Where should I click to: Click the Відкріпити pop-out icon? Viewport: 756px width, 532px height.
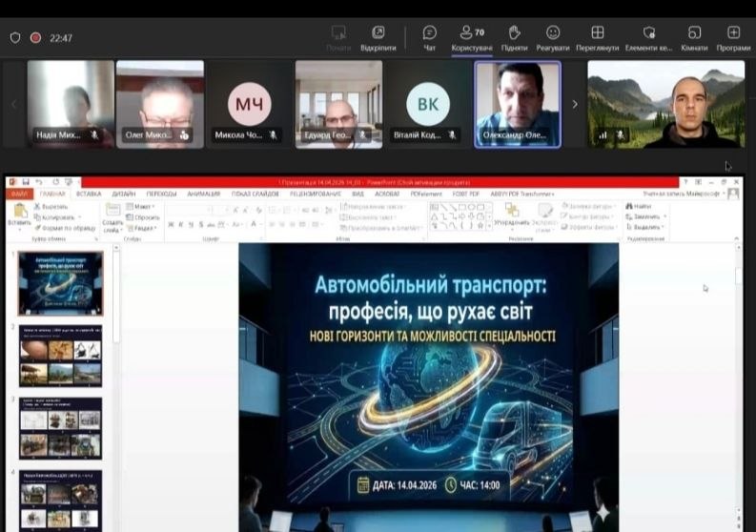pyautogui.click(x=378, y=37)
